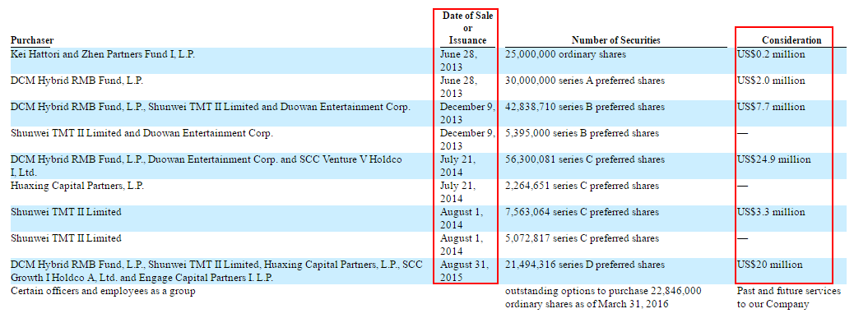Select Certain officers and employees as a group
This screenshot has width=868, height=318.
click(103, 291)
